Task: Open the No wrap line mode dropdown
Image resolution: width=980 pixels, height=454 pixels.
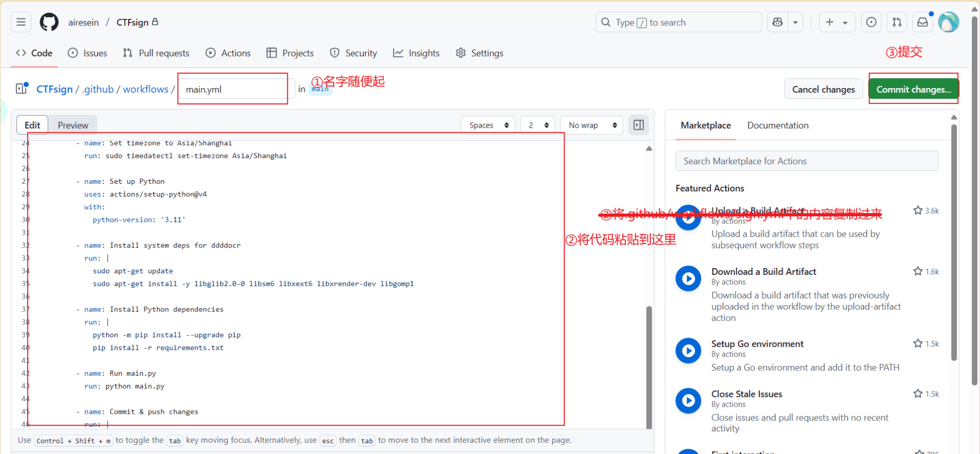Action: [592, 125]
